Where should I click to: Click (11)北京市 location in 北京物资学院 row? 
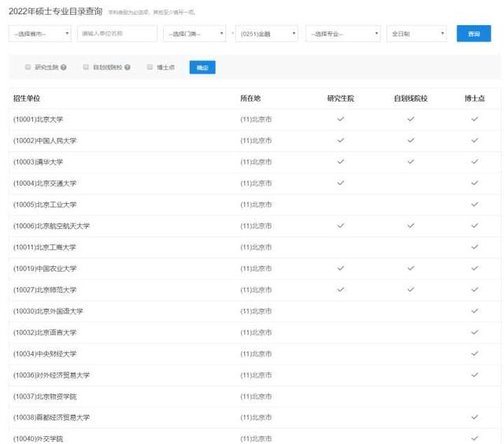[x=256, y=397]
